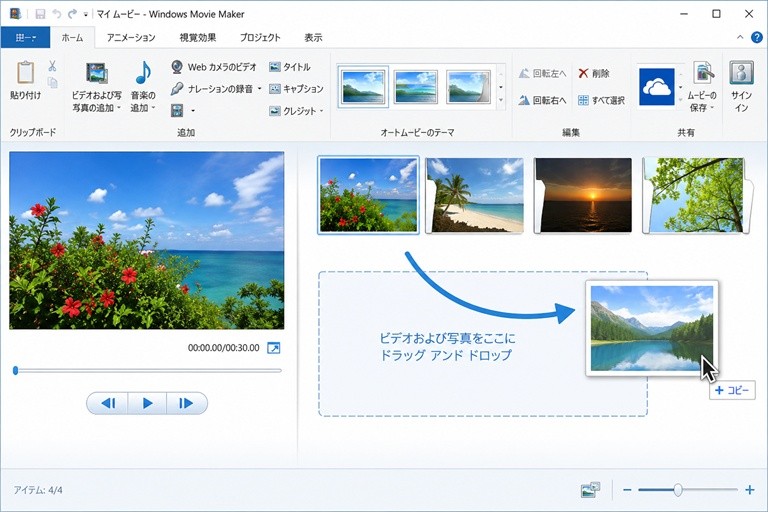Select first AutoMovie theme thumbnail
The width and height of the screenshot is (768, 512).
coord(363,87)
